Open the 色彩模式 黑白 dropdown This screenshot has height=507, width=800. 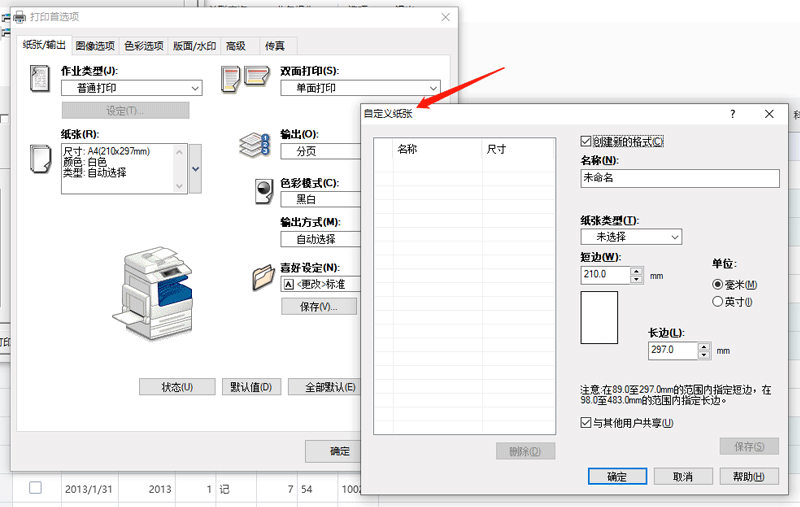[x=320, y=199]
